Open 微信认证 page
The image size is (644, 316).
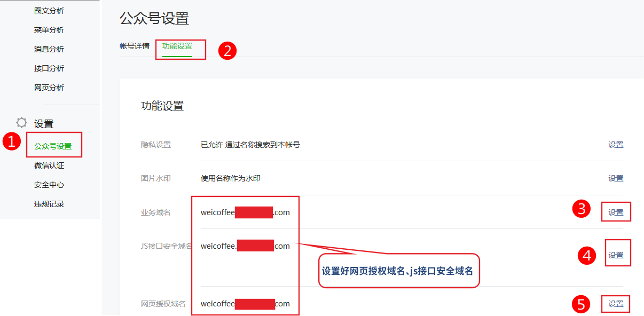pyautogui.click(x=49, y=165)
